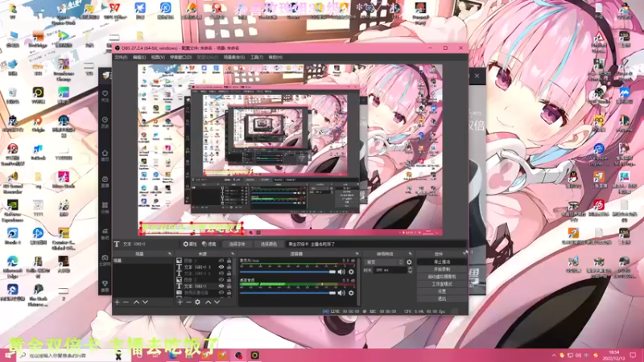This screenshot has width=644, height=362.
Task: Add a new scene with the plus icon
Action: point(117,302)
